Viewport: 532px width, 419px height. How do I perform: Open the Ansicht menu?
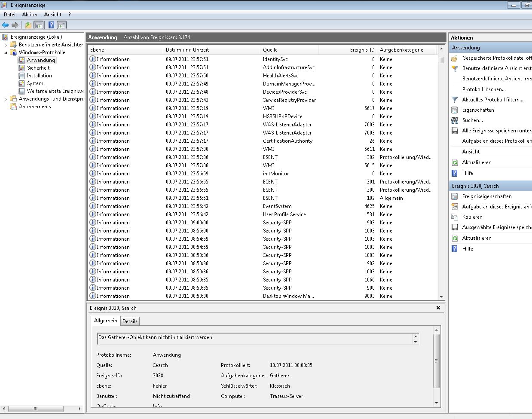coord(53,15)
